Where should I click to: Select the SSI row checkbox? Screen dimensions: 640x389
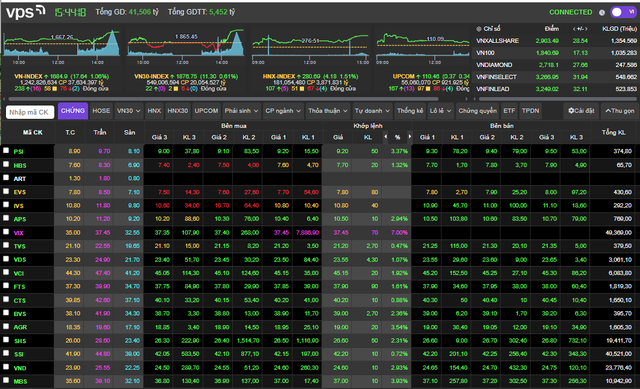click(6, 353)
